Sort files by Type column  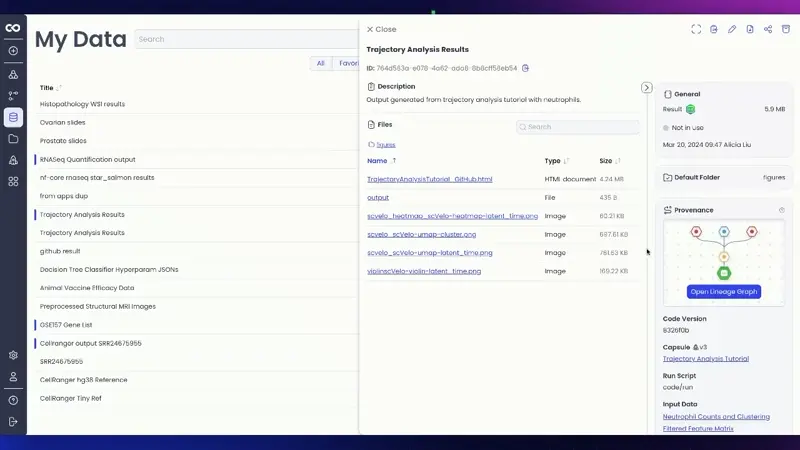click(x=557, y=161)
